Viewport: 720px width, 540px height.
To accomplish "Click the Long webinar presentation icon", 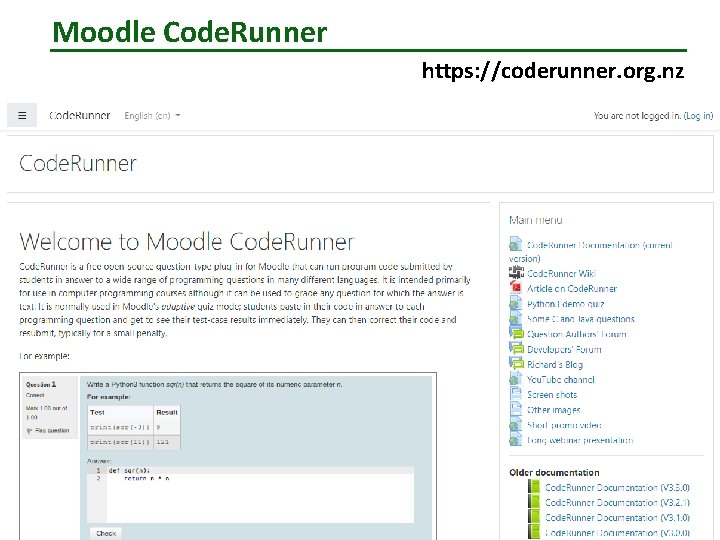I will click(515, 439).
